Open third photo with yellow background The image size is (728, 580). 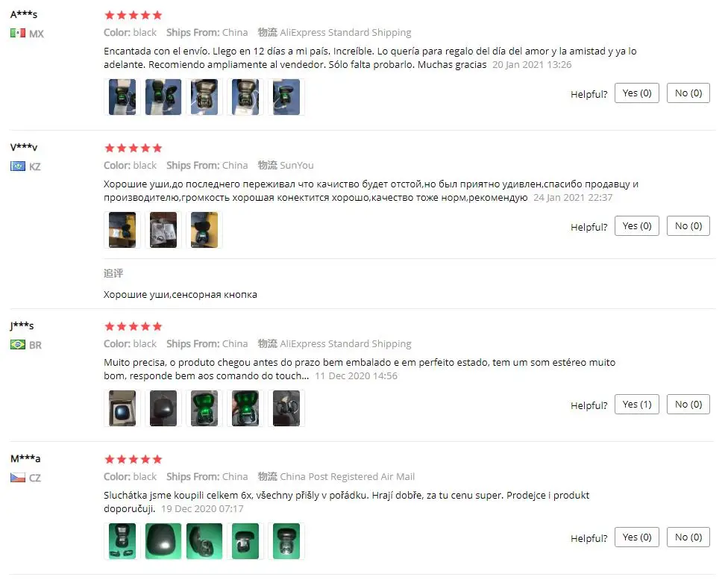[204, 230]
